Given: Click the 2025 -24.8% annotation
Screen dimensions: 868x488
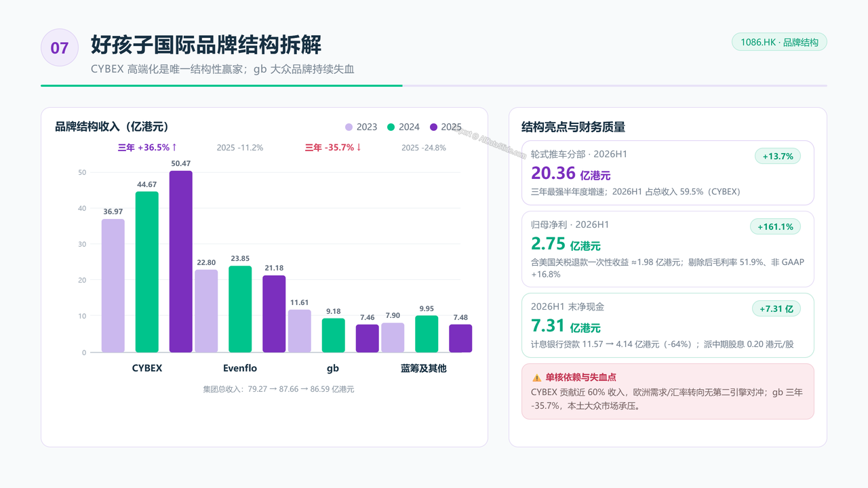Looking at the screenshot, I should pos(424,148).
